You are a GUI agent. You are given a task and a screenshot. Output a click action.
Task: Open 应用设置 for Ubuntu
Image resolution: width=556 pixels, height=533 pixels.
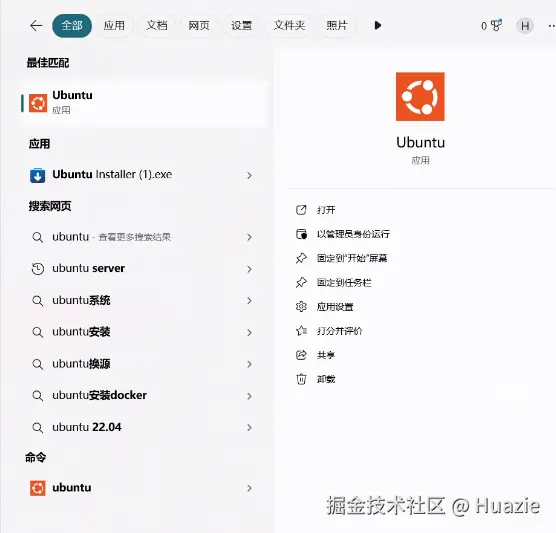point(335,307)
